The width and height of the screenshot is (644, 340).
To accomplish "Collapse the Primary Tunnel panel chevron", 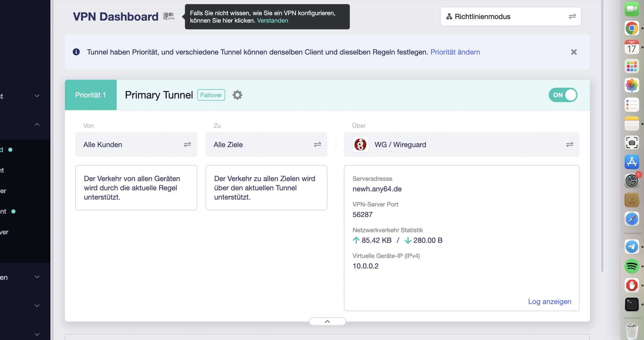I will [327, 322].
